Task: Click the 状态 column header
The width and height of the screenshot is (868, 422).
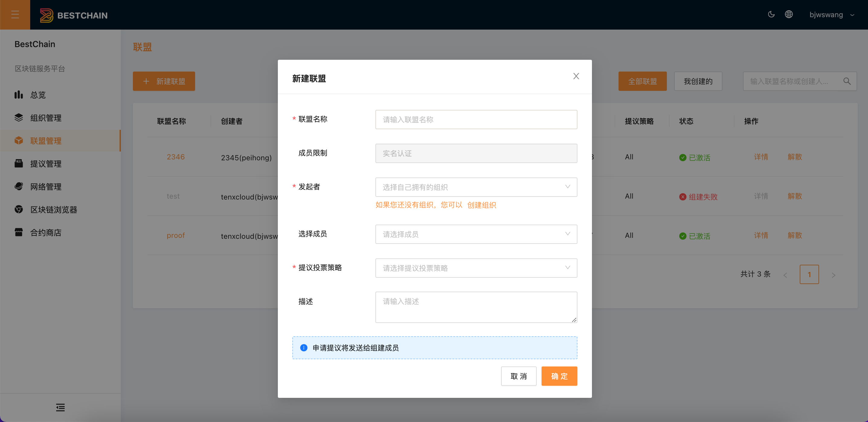Action: 686,121
